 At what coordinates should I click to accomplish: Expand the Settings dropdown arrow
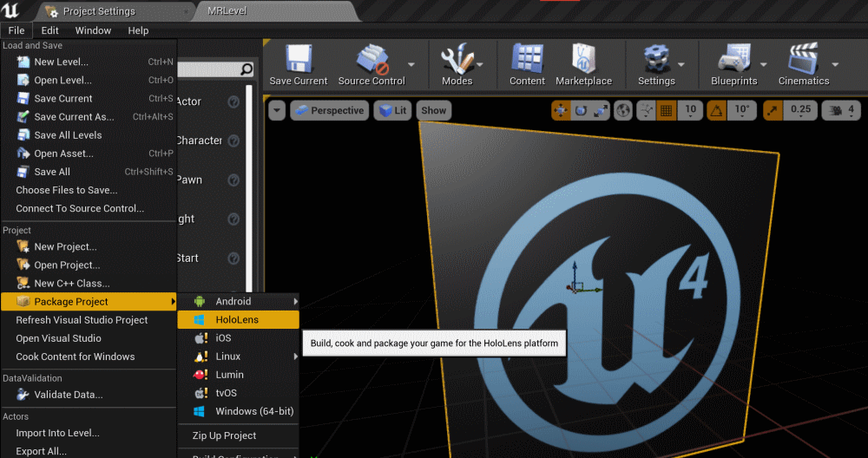click(x=681, y=64)
